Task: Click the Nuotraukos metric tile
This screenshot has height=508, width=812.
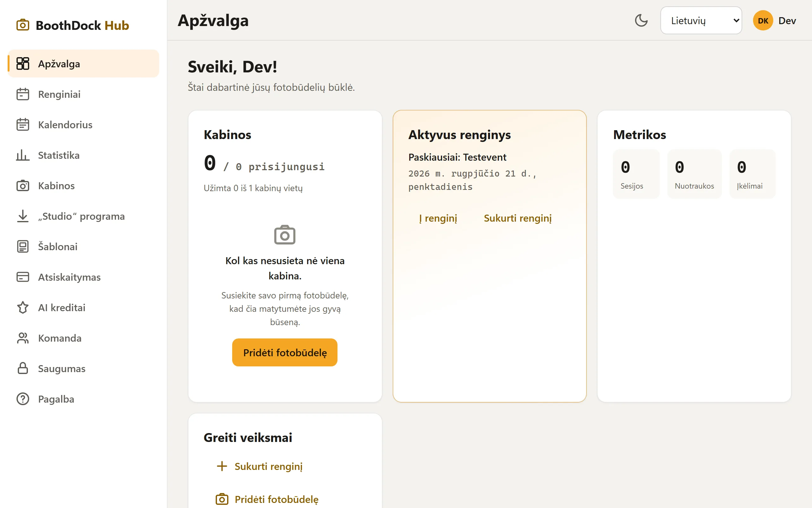Action: coord(694,174)
